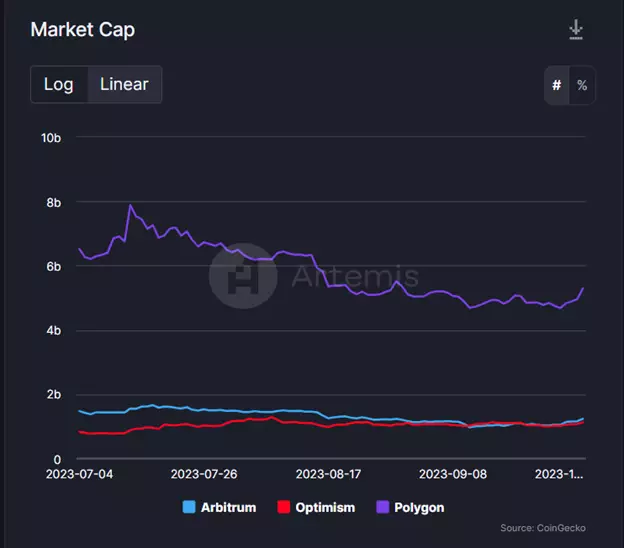Toggle the Arbitrum series in legend
Viewport: 624px width, 548px height.
(219, 507)
